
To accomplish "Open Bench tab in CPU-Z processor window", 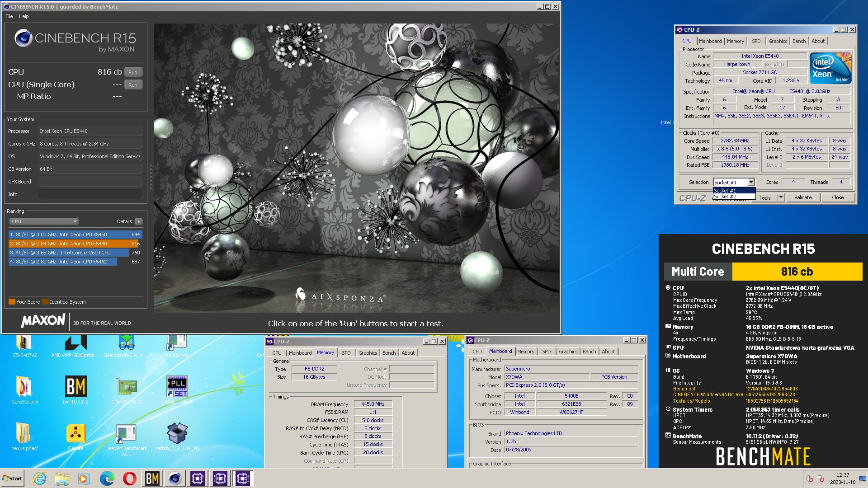I will 799,41.
